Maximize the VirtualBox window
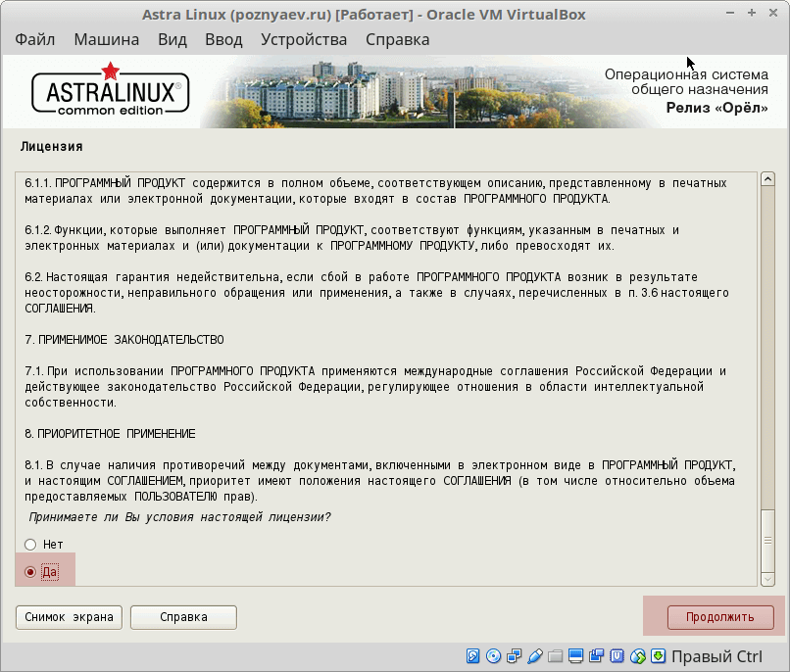The width and height of the screenshot is (790, 672). [x=752, y=13]
